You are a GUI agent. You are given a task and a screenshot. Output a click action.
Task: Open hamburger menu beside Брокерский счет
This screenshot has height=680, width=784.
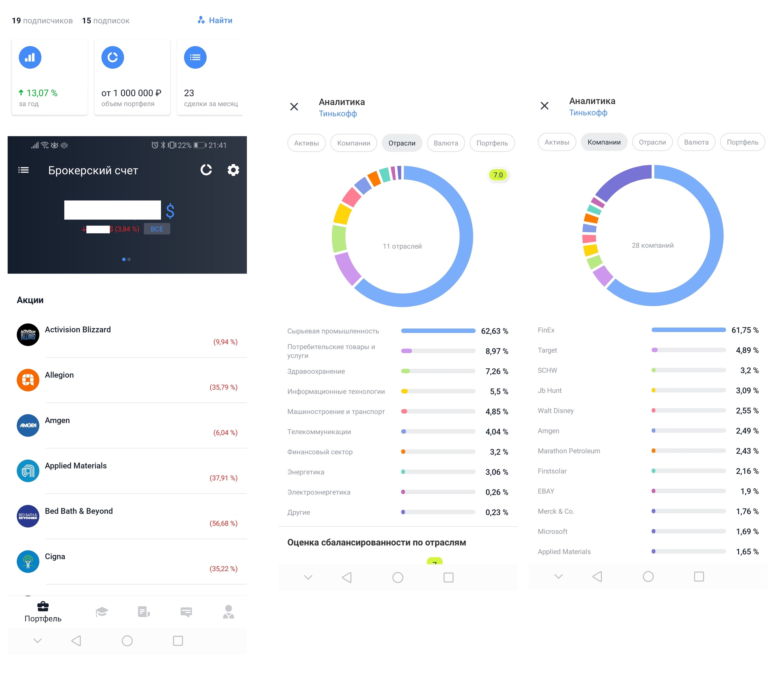coord(24,170)
